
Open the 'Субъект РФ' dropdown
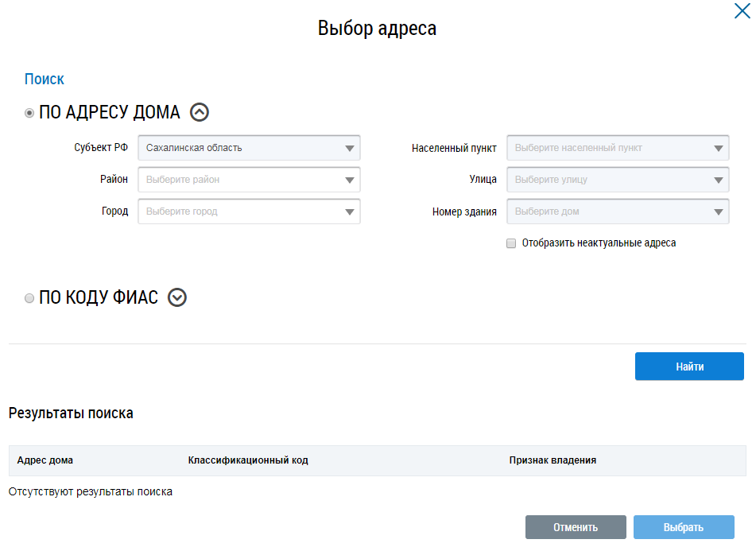click(249, 148)
